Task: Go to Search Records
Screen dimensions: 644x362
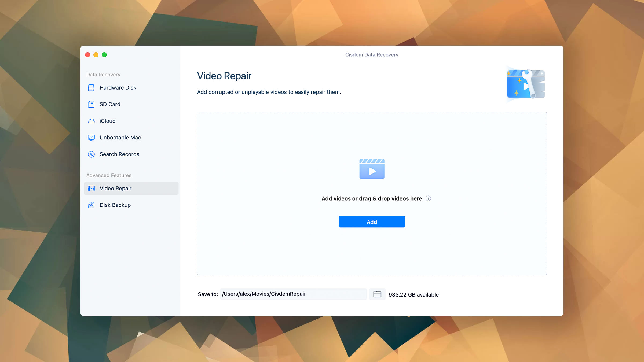Action: pyautogui.click(x=131, y=154)
